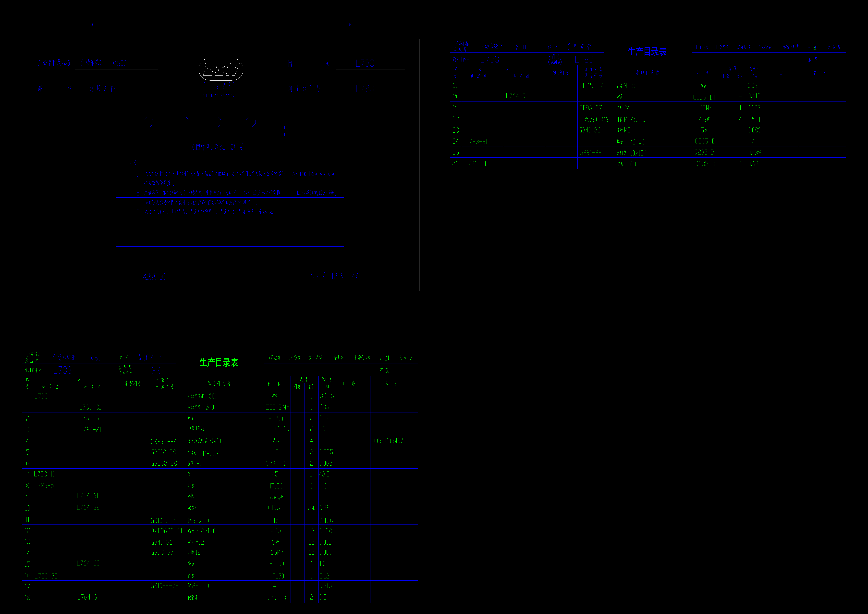This screenshot has height=614, width=868.
Task: Click material cell Q195-F
Action: 277,508
